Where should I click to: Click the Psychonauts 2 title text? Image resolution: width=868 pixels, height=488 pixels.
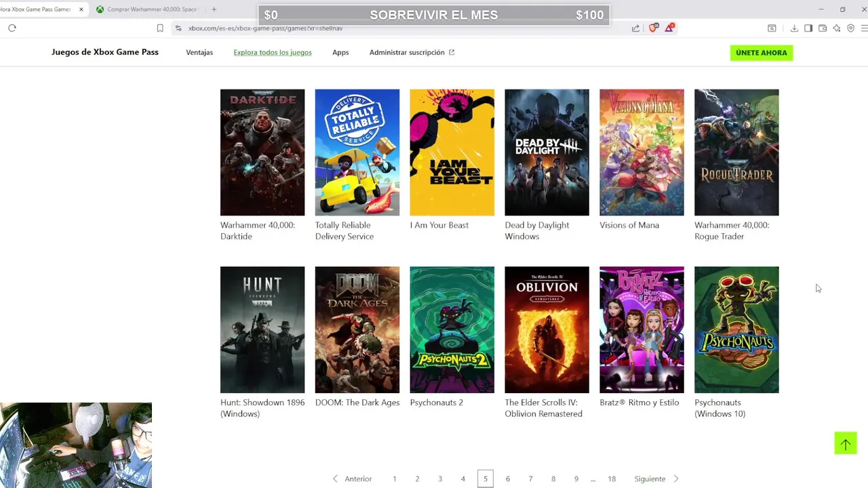pyautogui.click(x=437, y=403)
